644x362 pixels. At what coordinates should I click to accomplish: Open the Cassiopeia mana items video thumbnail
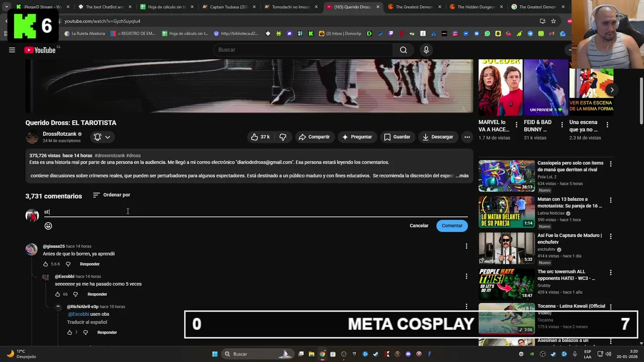point(507,176)
